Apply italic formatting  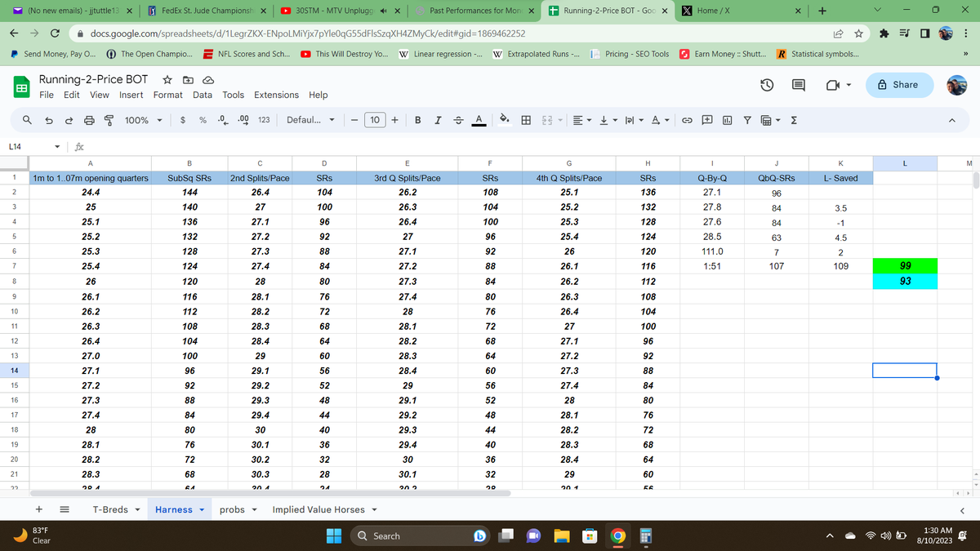pos(436,120)
